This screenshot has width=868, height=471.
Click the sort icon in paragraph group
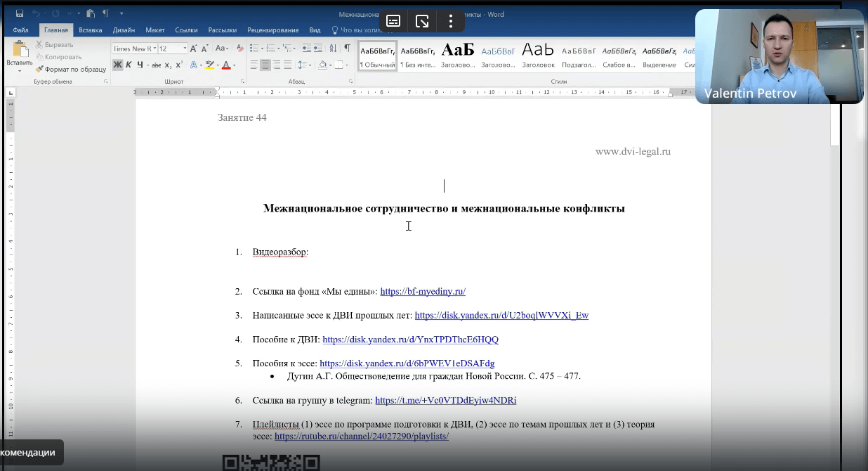[x=334, y=48]
